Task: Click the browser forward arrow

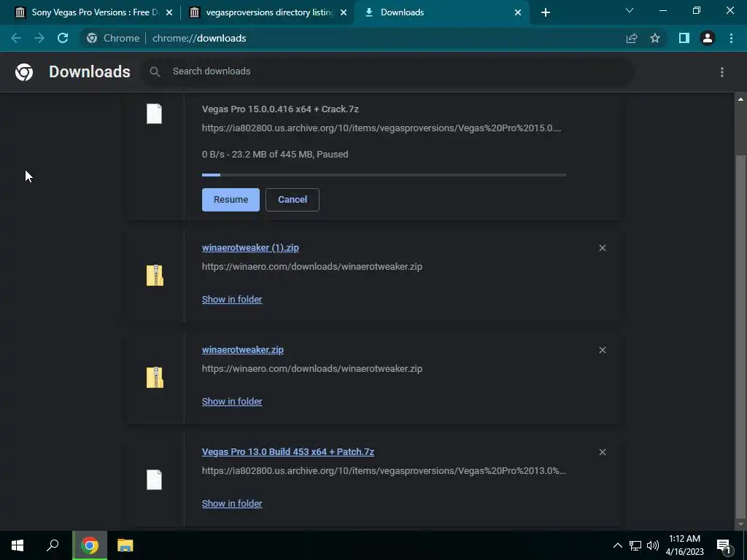Action: pos(39,38)
